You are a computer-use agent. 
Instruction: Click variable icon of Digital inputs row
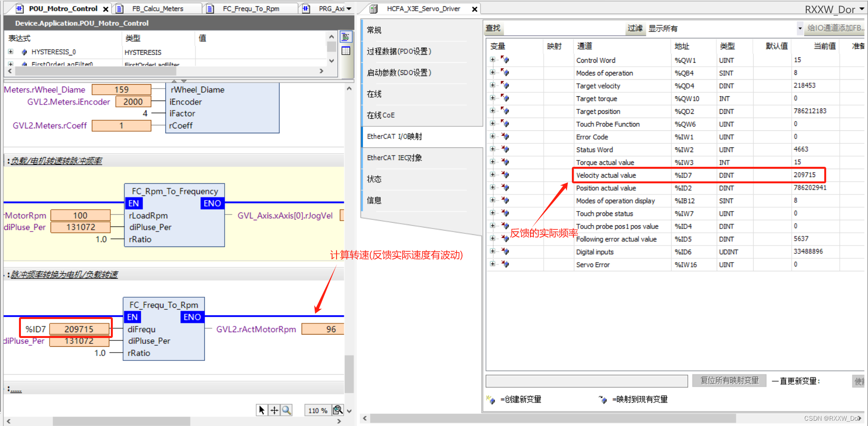[505, 251]
